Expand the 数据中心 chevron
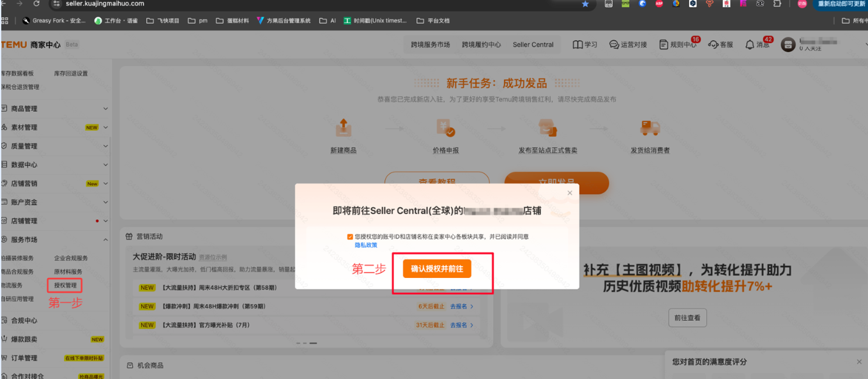 click(105, 164)
